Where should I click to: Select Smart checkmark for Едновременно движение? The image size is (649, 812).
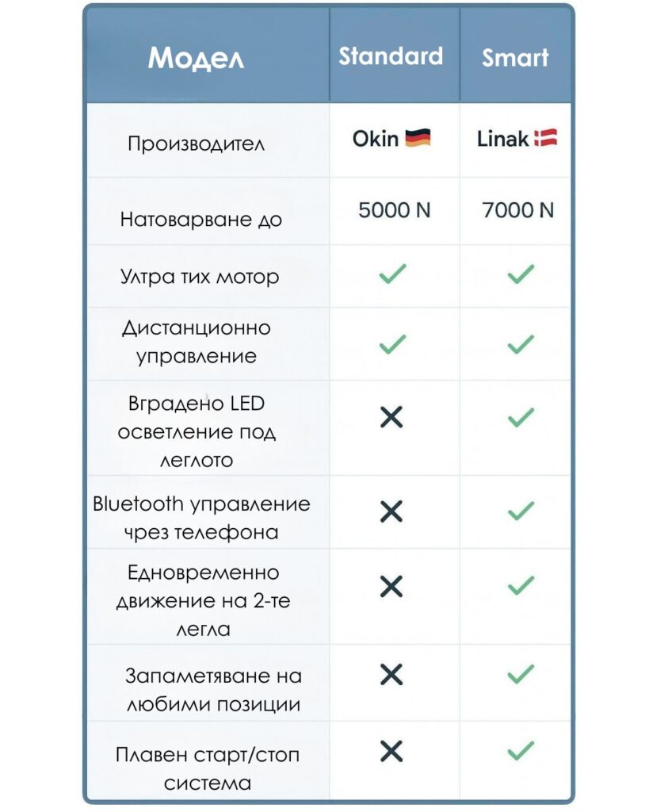(x=521, y=585)
